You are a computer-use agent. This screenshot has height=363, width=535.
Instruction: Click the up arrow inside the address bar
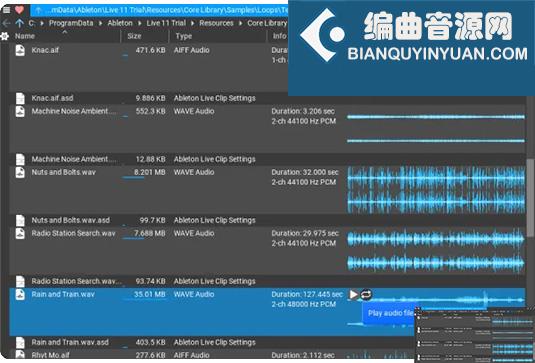tap(39, 11)
